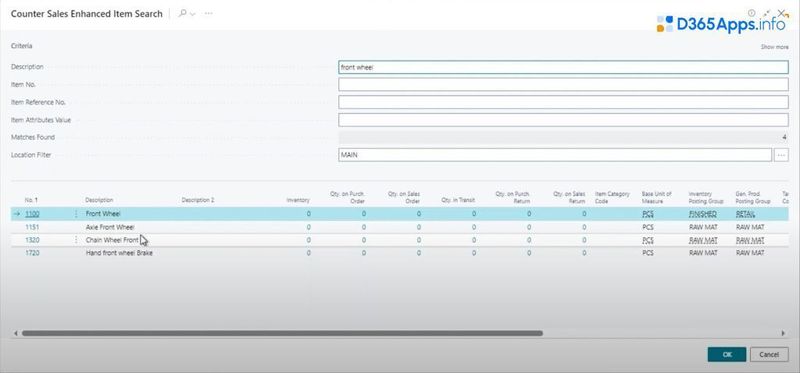This screenshot has height=373, width=800.
Task: Open item number 1720 link
Action: pos(32,253)
